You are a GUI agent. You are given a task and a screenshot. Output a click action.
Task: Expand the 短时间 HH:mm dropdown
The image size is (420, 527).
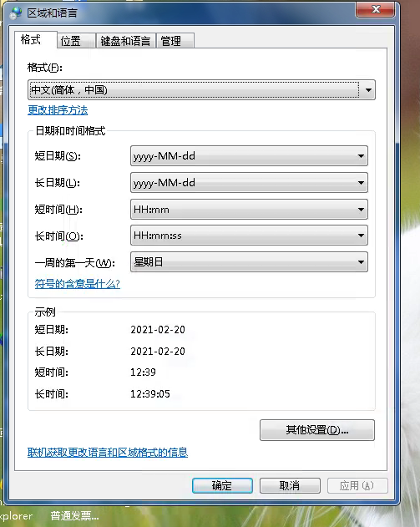pyautogui.click(x=249, y=210)
